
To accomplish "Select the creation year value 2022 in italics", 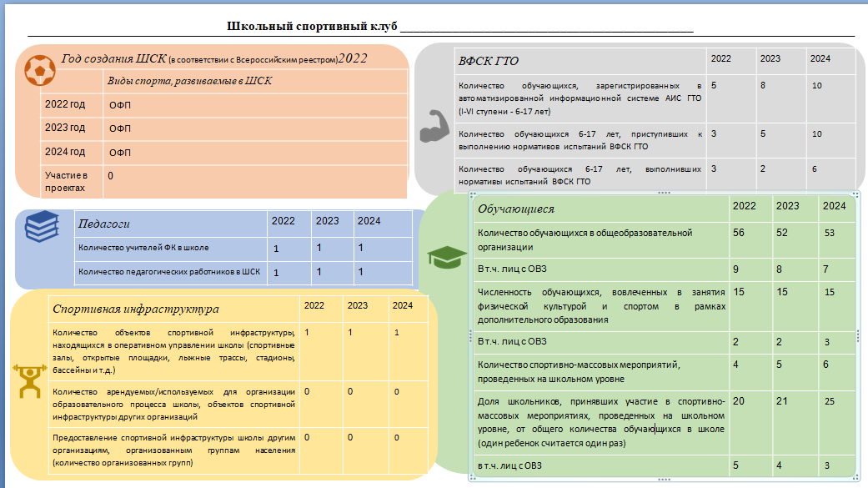I will pos(353,58).
